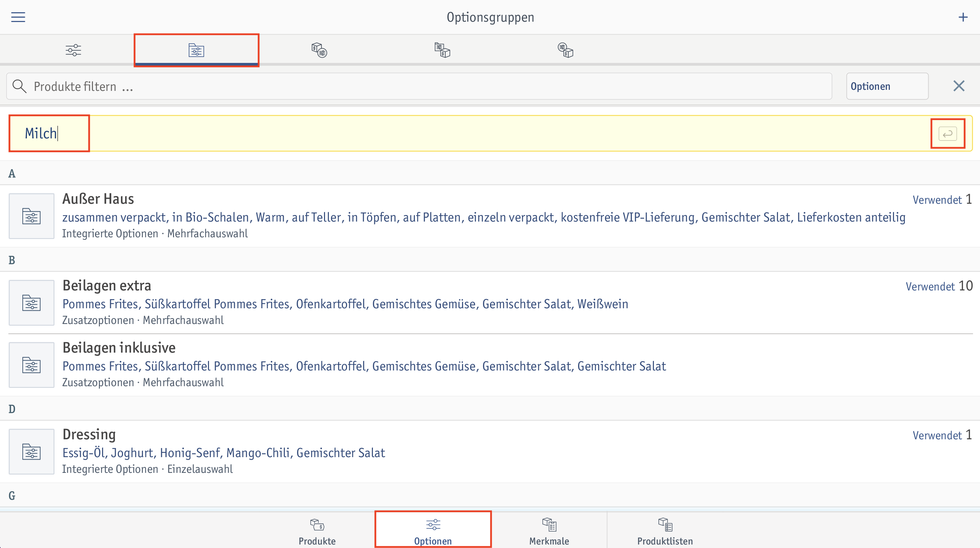This screenshot has height=548, width=980.
Task: Open the options-to-products cube tab
Action: (565, 50)
